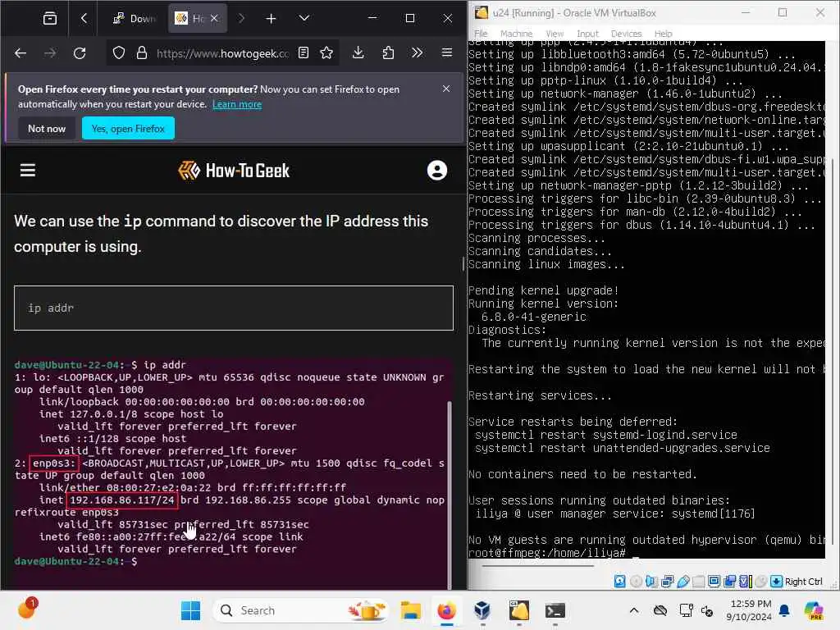The image size is (840, 630).
Task: Click the VirtualBox audio indicator icon
Action: 651,582
